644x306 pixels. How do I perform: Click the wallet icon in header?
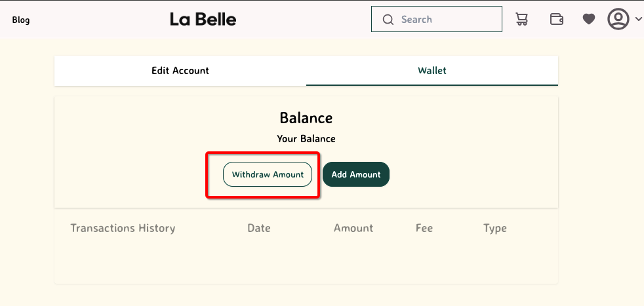(x=556, y=19)
